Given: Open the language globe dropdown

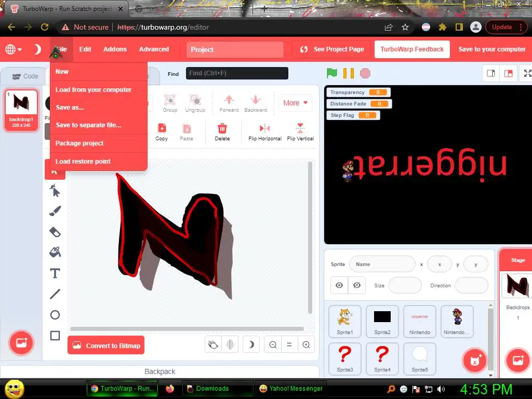Looking at the screenshot, I should point(13,49).
